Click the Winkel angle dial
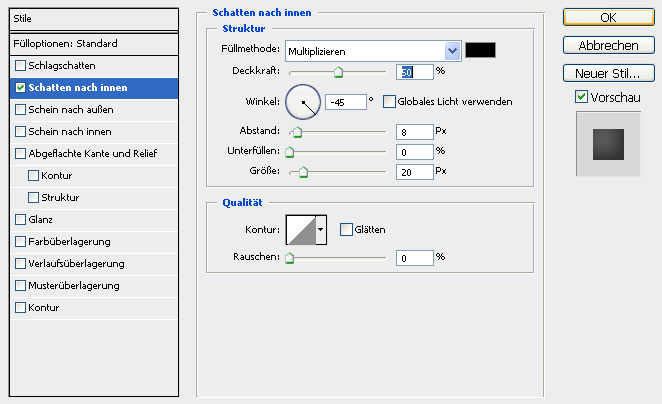 coord(303,102)
